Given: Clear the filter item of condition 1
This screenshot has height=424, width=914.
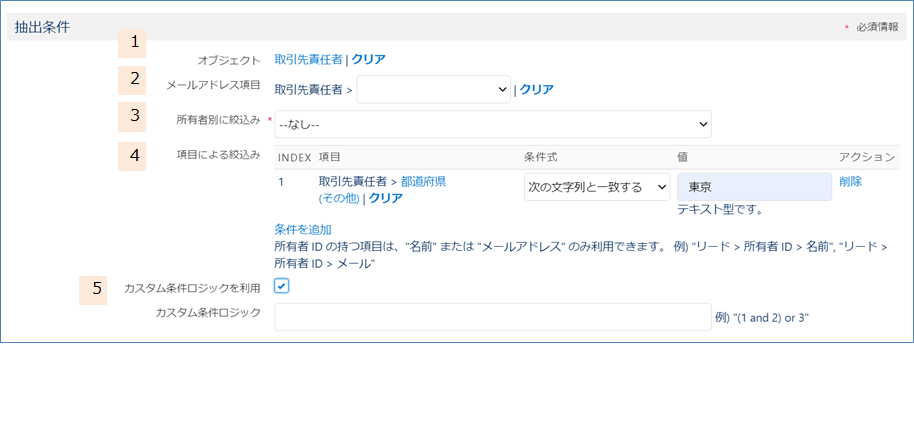Looking at the screenshot, I should pyautogui.click(x=385, y=198).
